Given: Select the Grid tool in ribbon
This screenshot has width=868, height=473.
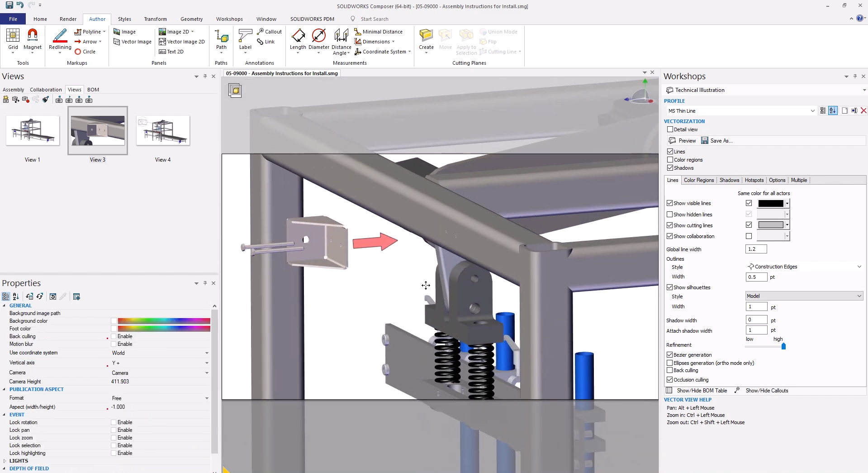Looking at the screenshot, I should coord(13,39).
